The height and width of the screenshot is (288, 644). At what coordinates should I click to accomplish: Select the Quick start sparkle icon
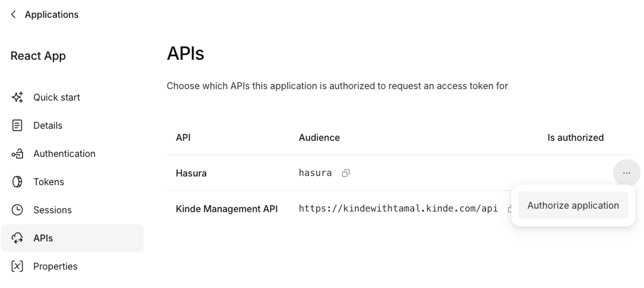point(17,97)
